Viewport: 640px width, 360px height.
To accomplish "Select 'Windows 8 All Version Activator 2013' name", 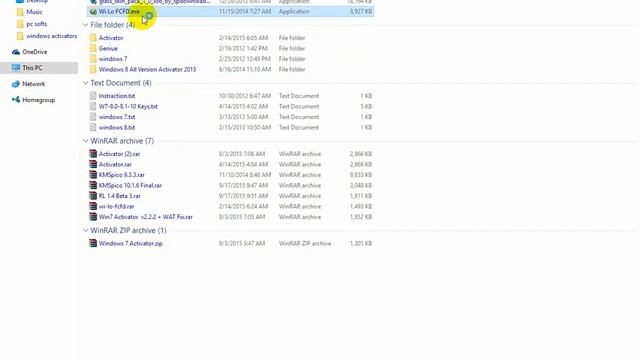I will 147,69.
